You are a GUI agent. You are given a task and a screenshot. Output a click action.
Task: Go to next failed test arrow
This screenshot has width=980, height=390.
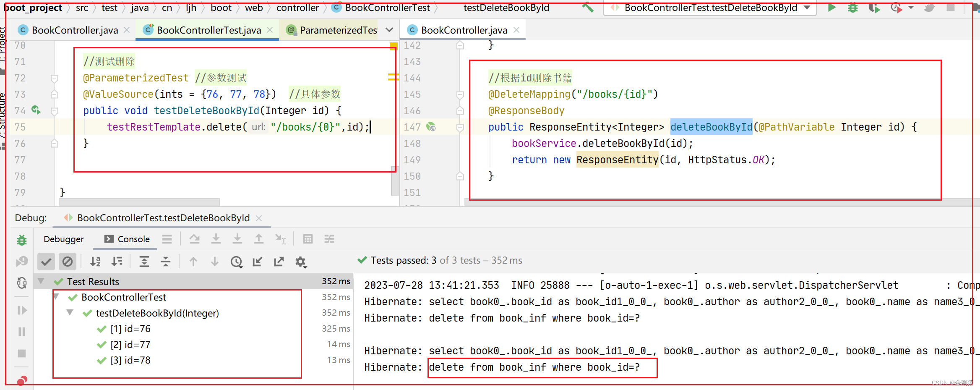click(215, 262)
